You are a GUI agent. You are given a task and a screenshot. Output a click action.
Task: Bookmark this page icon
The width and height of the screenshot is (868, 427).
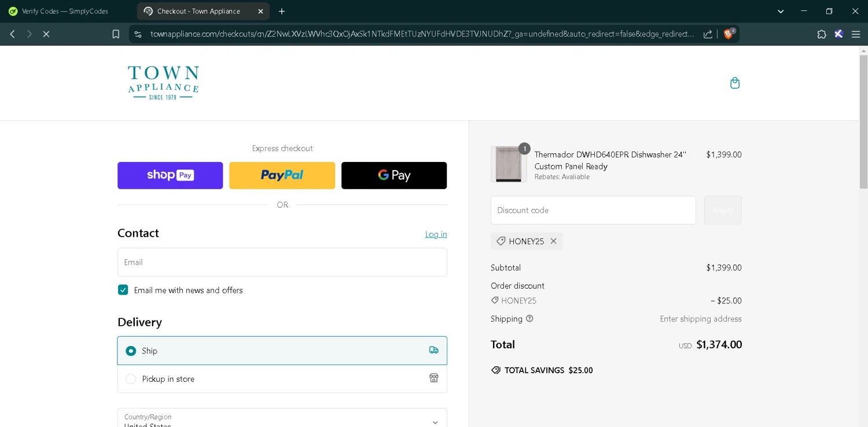pos(116,34)
